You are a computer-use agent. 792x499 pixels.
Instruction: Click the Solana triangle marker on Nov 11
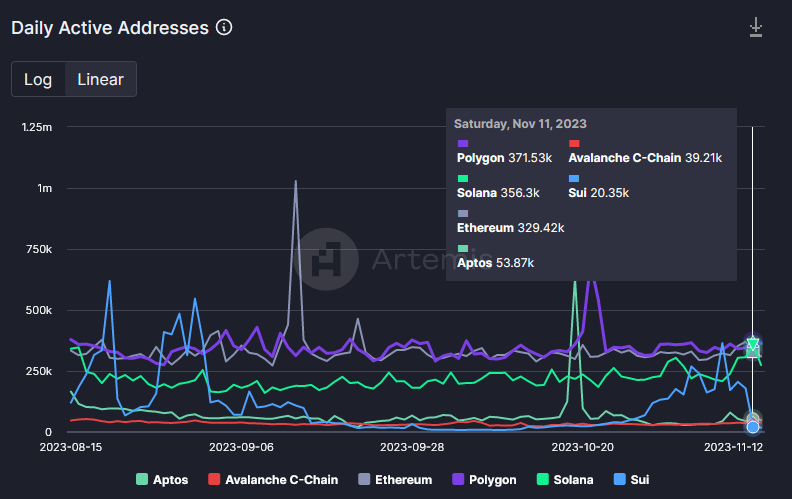point(753,345)
